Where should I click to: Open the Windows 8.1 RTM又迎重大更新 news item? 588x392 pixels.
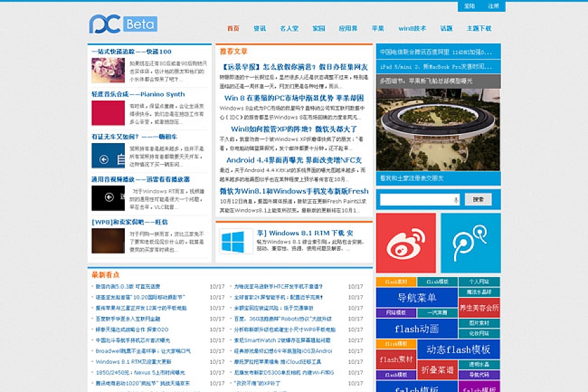click(133, 362)
